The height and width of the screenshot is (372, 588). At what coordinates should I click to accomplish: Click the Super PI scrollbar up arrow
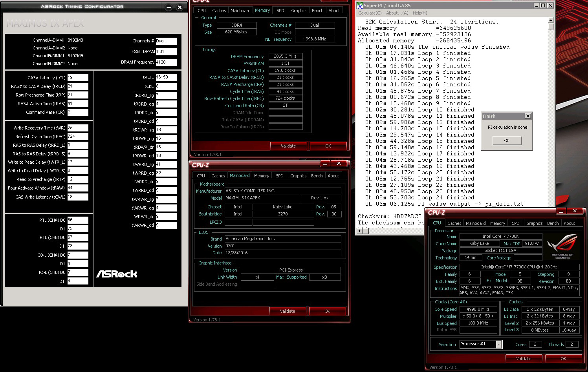pos(551,20)
